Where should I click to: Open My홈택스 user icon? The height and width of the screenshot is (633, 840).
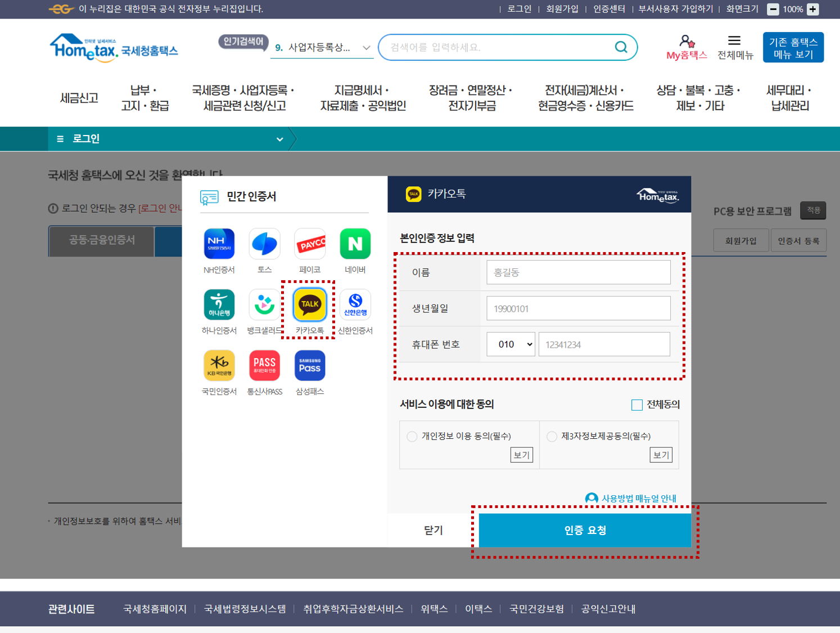point(687,41)
